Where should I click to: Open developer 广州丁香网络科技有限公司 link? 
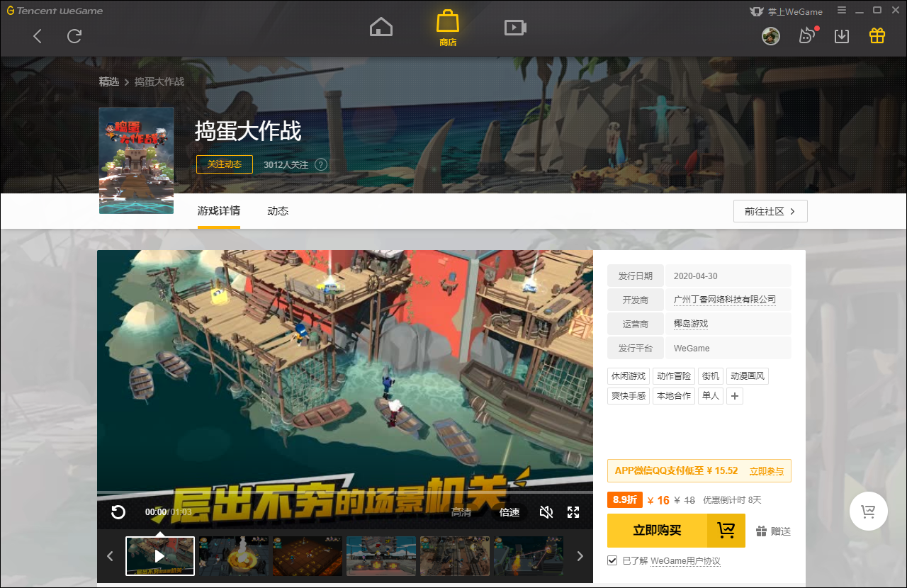(725, 300)
